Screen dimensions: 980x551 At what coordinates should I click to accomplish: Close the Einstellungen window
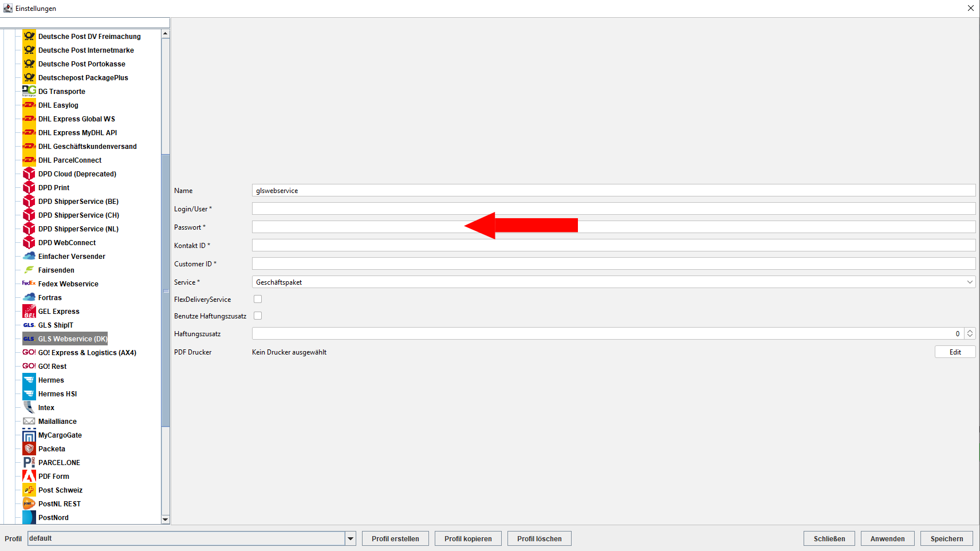tap(971, 8)
